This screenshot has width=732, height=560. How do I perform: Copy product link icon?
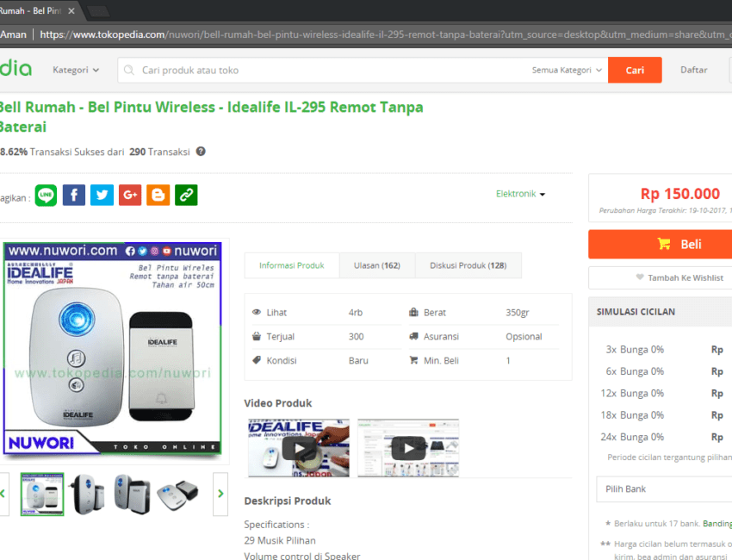coord(186,196)
